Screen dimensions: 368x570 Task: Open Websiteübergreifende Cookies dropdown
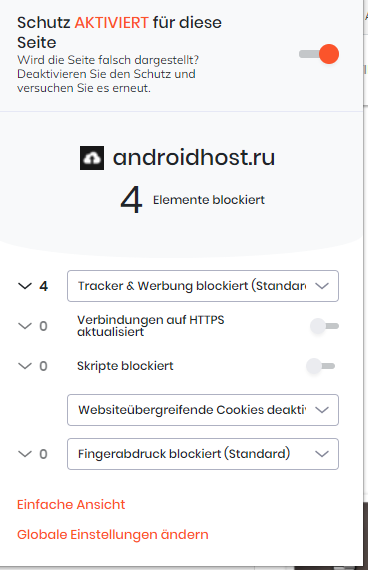pos(203,410)
